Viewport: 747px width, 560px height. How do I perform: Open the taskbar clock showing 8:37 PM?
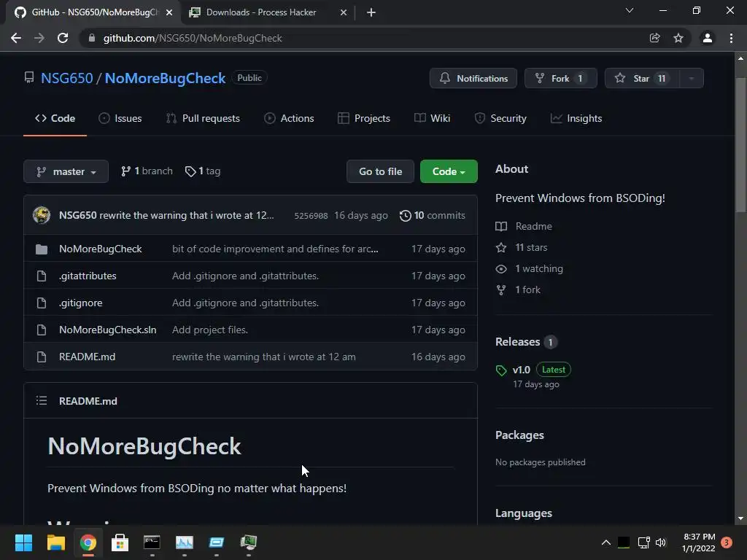coord(699,542)
